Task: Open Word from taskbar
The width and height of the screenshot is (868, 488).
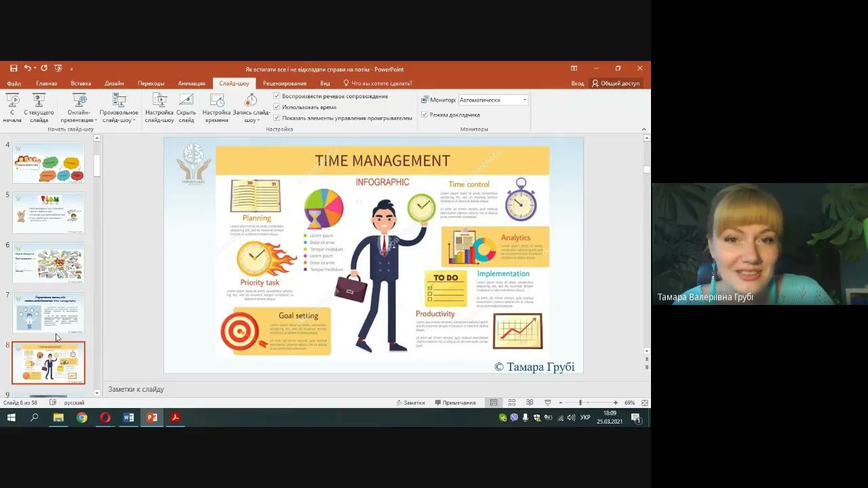Action: 128,418
